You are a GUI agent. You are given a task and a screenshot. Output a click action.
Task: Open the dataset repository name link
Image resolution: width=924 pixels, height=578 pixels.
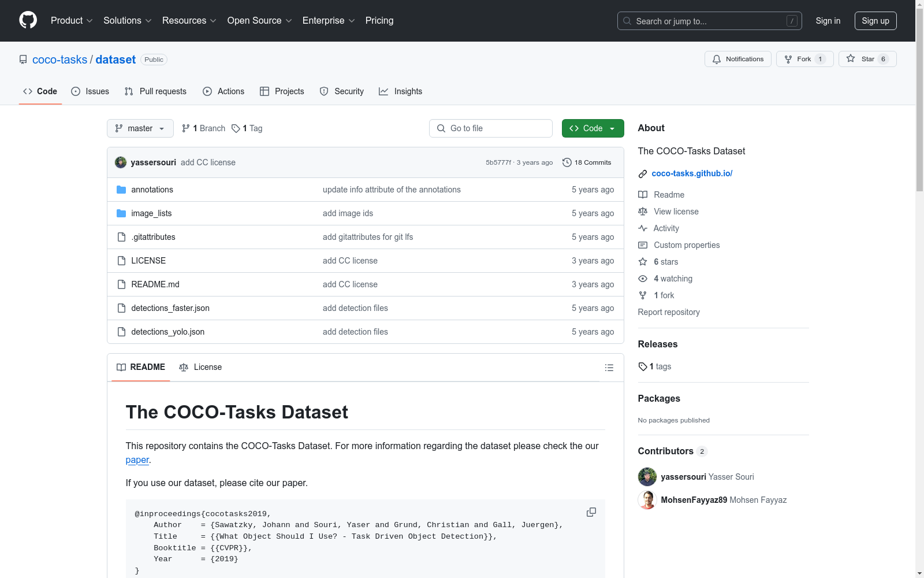pyautogui.click(x=115, y=60)
